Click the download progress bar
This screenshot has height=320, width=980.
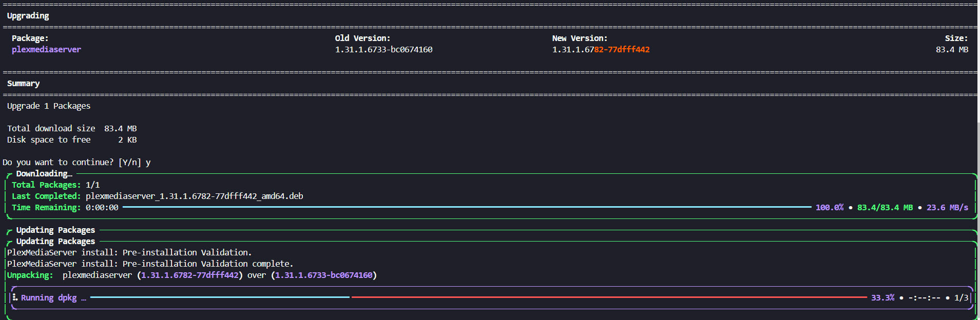[467, 207]
